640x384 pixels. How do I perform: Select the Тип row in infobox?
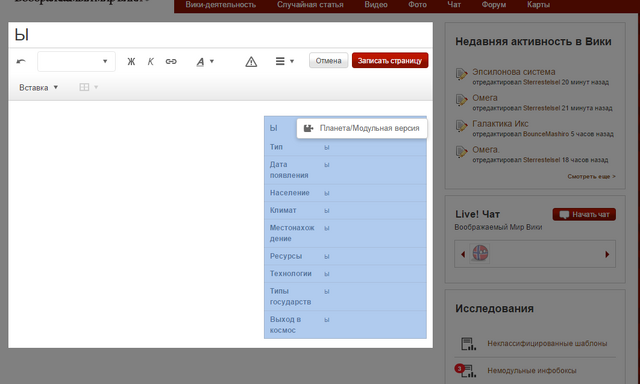[345, 147]
